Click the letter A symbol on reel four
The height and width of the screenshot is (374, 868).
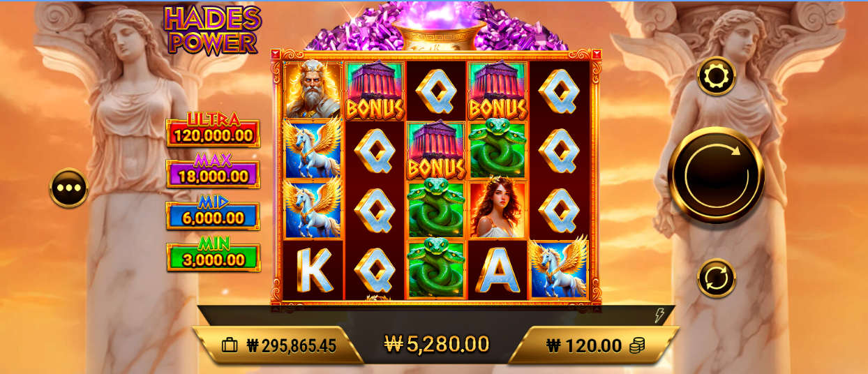click(497, 270)
